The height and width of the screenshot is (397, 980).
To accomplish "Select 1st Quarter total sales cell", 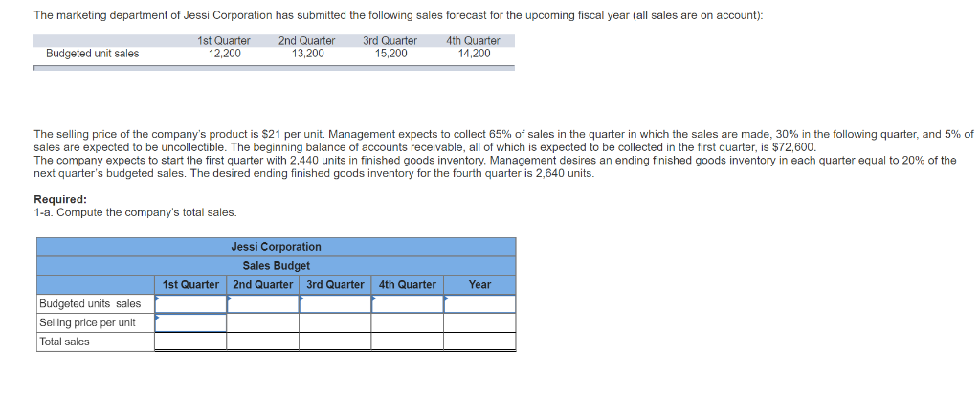I will [x=190, y=342].
